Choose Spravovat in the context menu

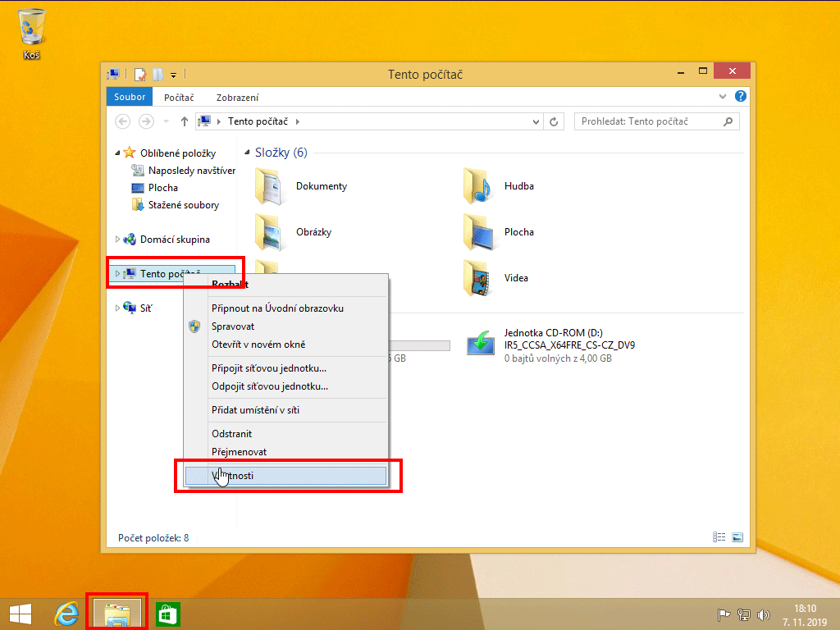[x=285, y=326]
